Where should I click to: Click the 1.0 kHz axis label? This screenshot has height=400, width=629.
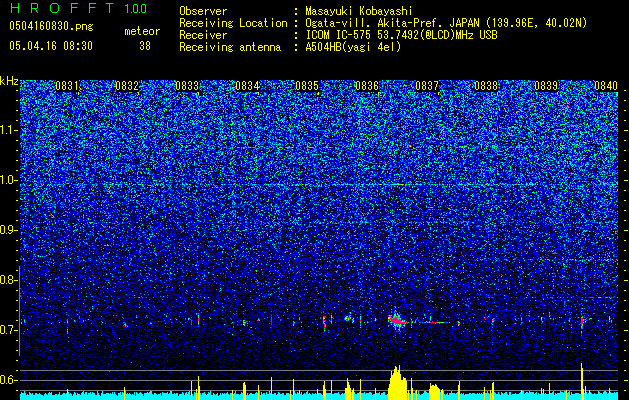pyautogui.click(x=8, y=180)
